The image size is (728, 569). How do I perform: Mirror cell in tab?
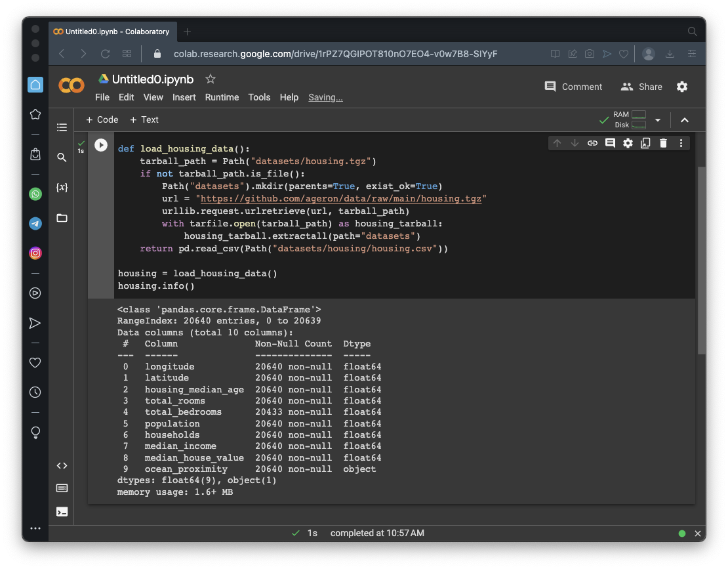point(645,143)
